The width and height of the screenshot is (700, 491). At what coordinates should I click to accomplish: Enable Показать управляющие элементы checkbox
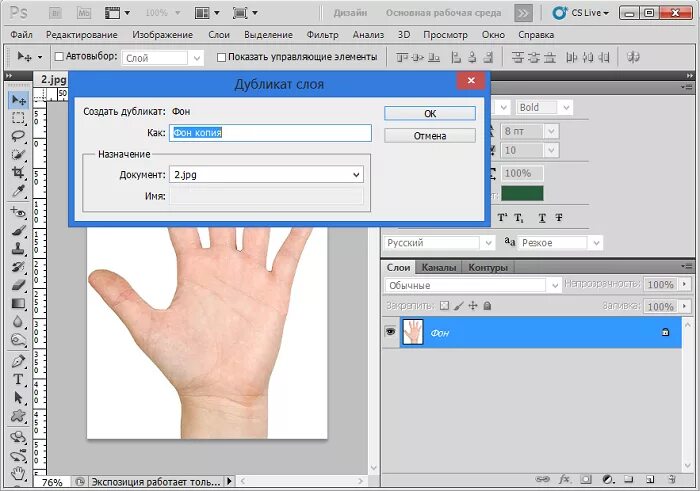pyautogui.click(x=221, y=57)
